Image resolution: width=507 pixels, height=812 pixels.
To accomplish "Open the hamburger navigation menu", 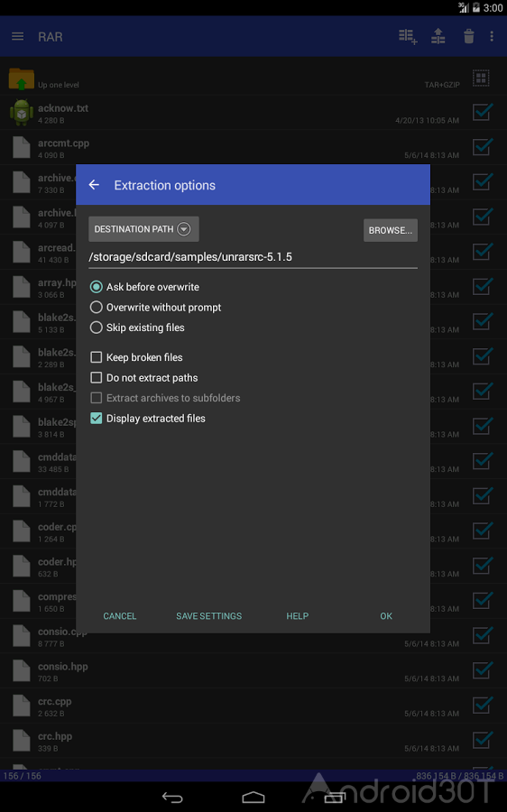I will click(x=18, y=36).
